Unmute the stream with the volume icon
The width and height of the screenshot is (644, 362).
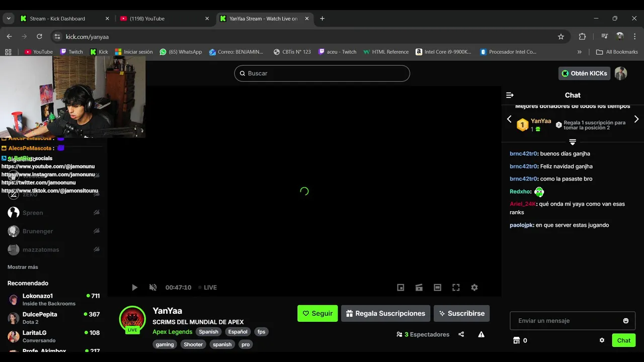(153, 288)
